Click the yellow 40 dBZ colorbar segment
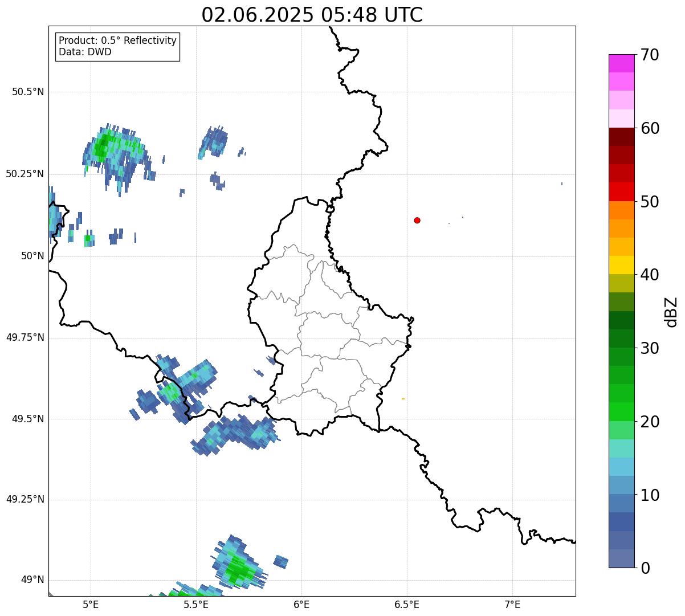Image resolution: width=685 pixels, height=616 pixels. tap(621, 265)
